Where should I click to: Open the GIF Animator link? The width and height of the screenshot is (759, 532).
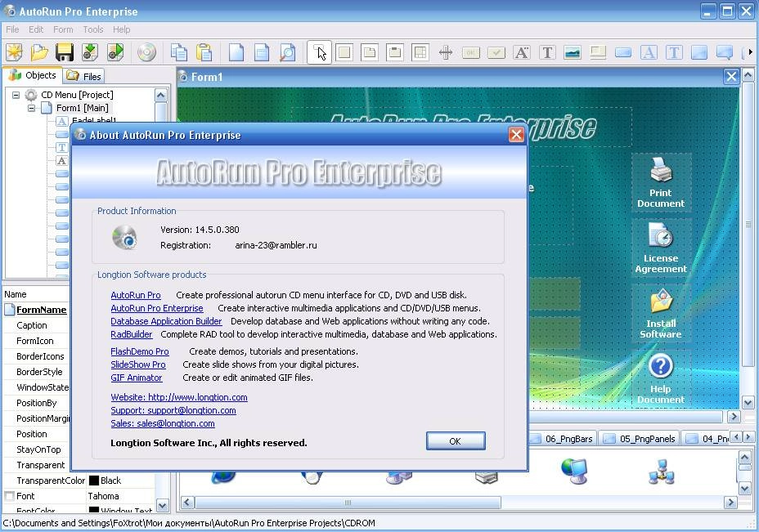[x=136, y=378]
